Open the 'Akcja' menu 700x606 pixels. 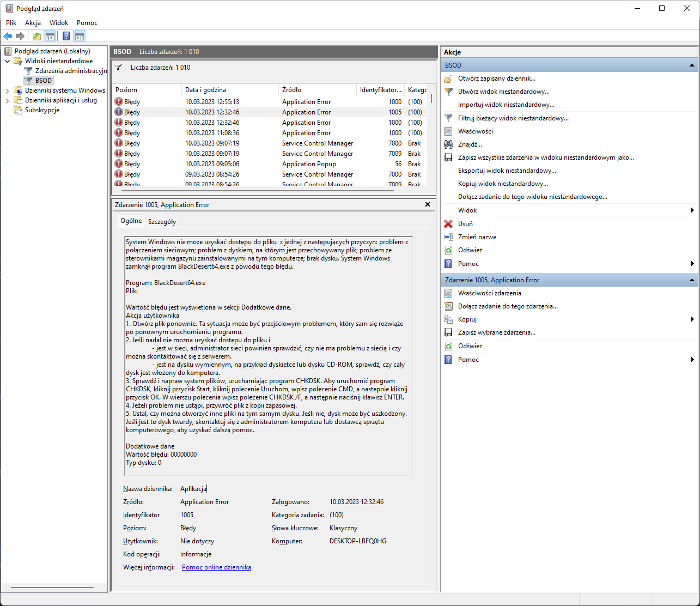click(x=33, y=23)
